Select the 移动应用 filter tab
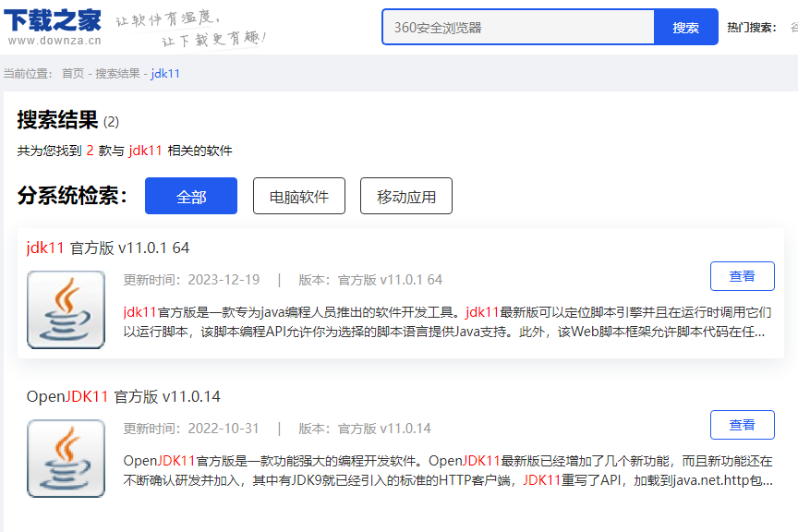The height and width of the screenshot is (532, 798). pyautogui.click(x=406, y=196)
